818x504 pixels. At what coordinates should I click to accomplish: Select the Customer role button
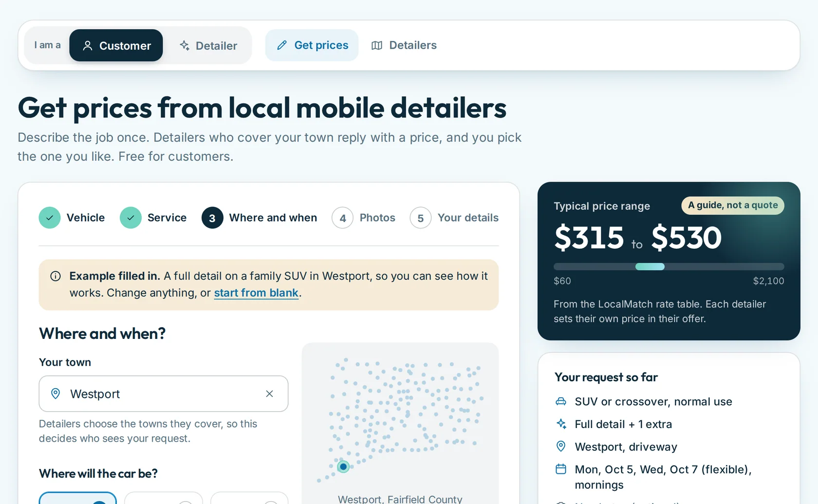click(x=116, y=45)
